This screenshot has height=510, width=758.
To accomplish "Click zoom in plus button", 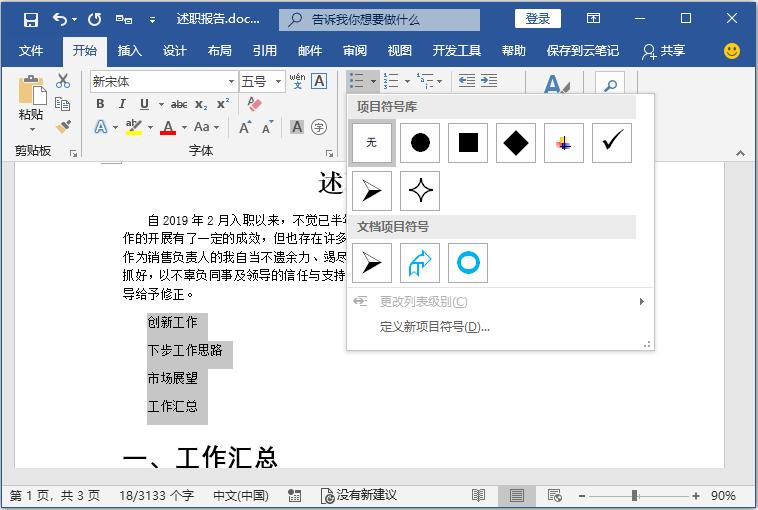I will pos(696,495).
